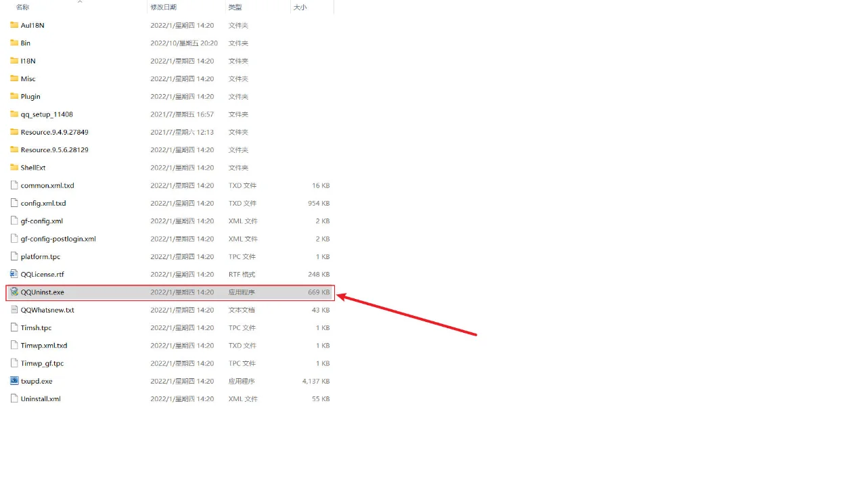
Task: Click the Resource.9.4.9.27849 folder icon
Action: click(x=14, y=132)
